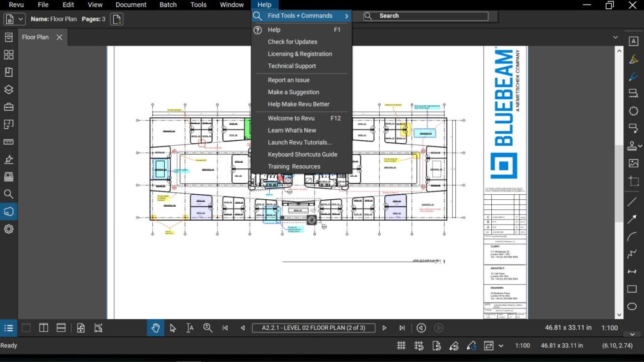Image resolution: width=644 pixels, height=362 pixels.
Task: Select the Stamp tool
Action: 632,146
